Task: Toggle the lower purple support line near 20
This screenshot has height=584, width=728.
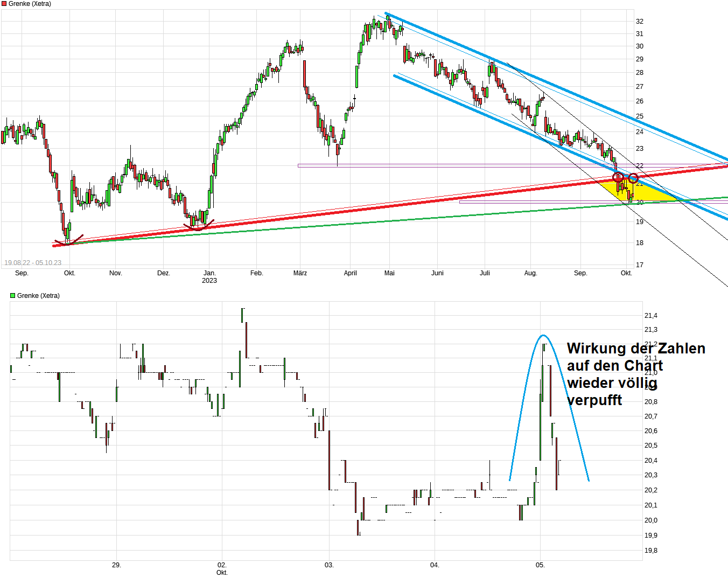Action: click(x=538, y=201)
